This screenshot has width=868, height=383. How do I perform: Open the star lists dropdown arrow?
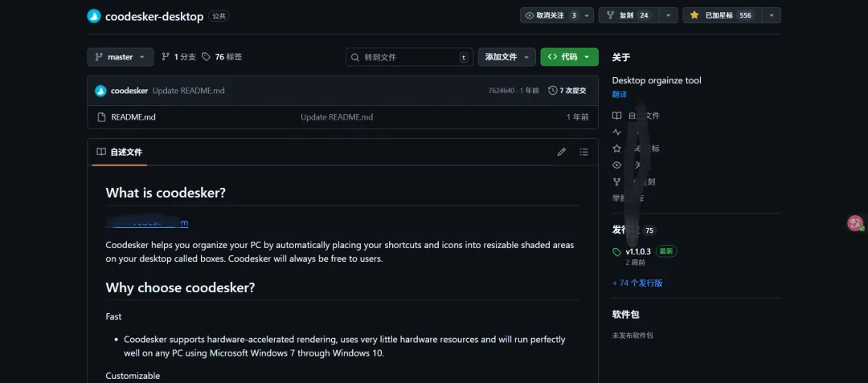click(x=772, y=15)
